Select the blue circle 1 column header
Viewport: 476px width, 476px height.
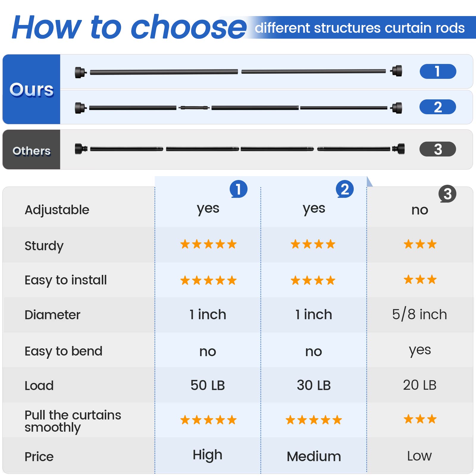click(x=238, y=189)
